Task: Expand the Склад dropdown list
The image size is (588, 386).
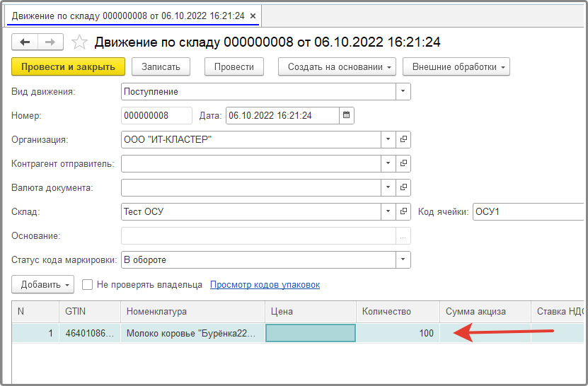Action: click(388, 212)
